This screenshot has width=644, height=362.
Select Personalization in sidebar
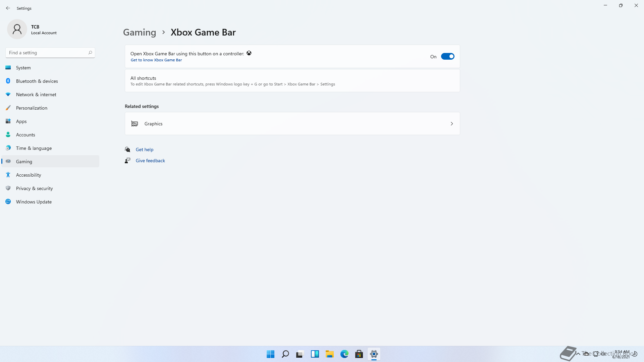(x=50, y=108)
